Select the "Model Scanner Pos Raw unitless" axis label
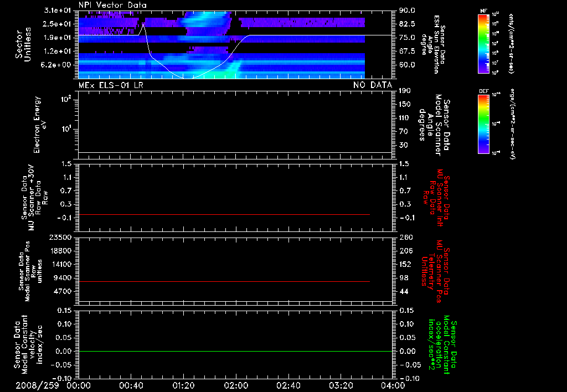This screenshot has height=392, width=567. click(x=30, y=271)
